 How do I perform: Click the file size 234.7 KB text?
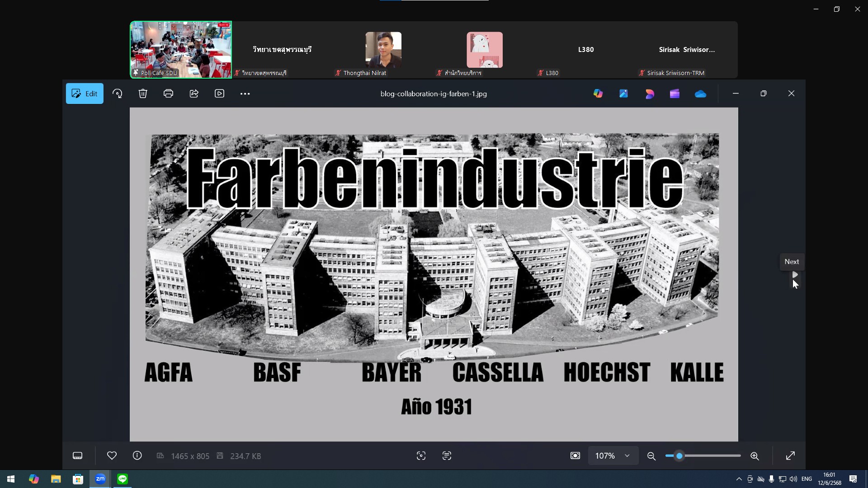(x=245, y=456)
